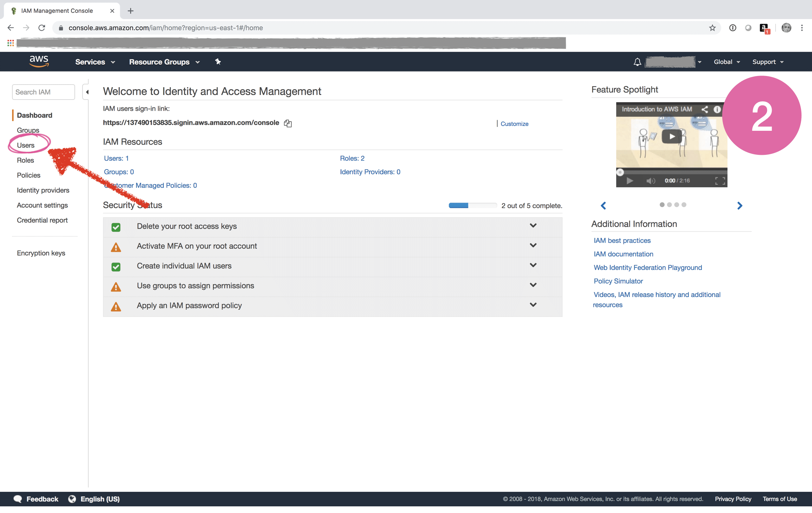
Task: Copy the IAM sign-in link icon
Action: (x=288, y=123)
